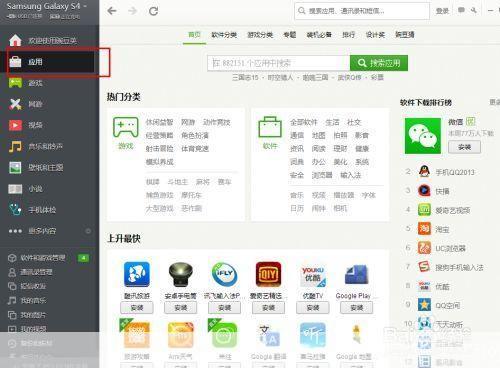Click the 登录 login link
The height and width of the screenshot is (368, 500).
[442, 11]
